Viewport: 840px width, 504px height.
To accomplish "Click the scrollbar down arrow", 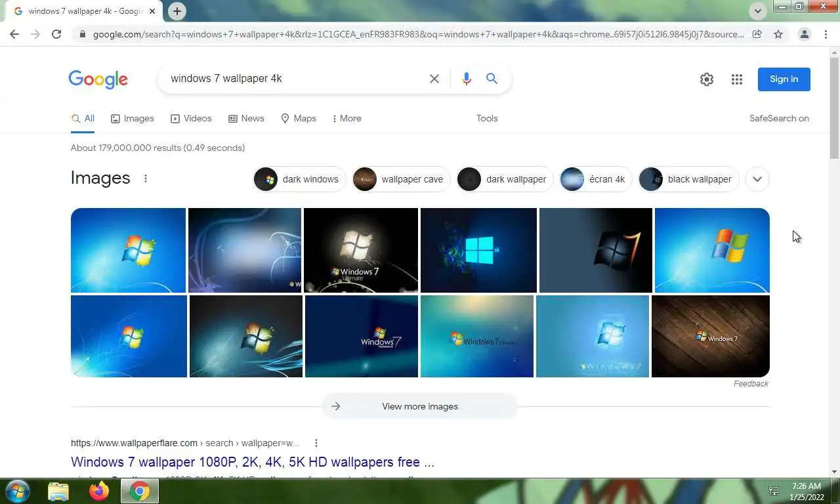I will coord(834,472).
